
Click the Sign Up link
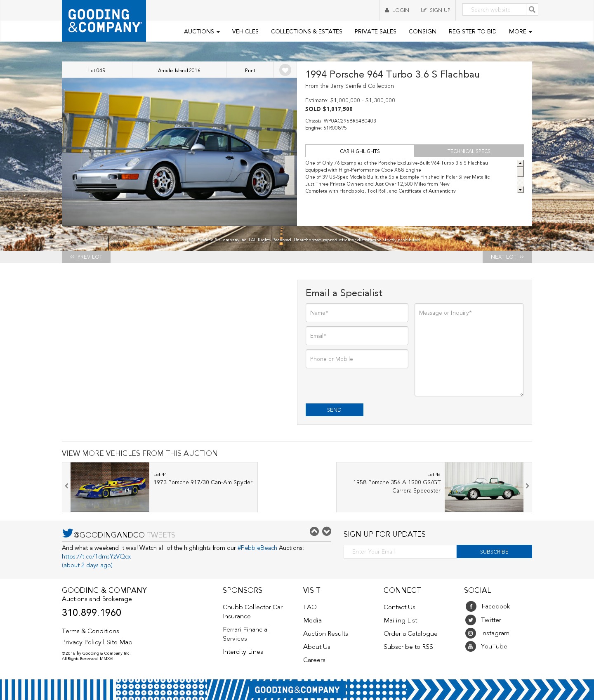[436, 10]
